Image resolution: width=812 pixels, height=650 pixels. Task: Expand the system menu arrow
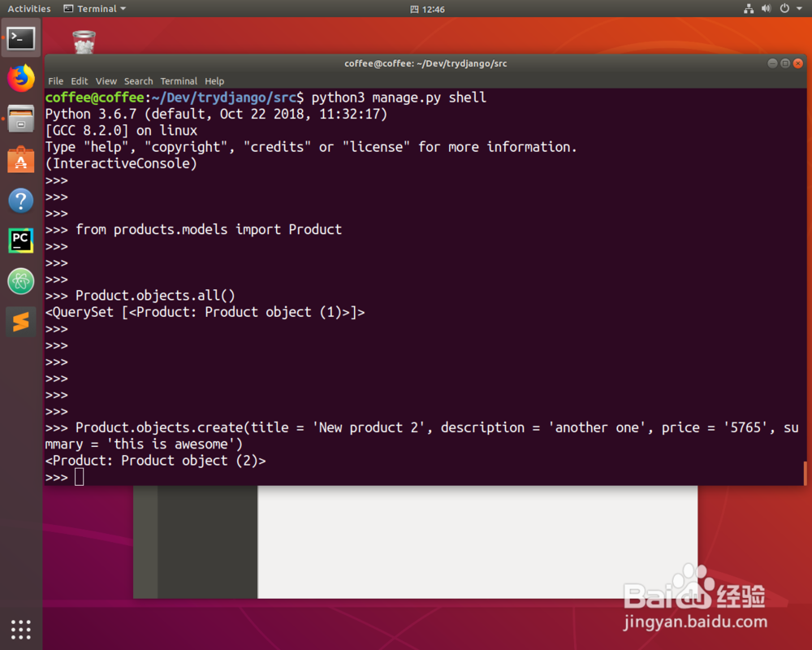(799, 8)
